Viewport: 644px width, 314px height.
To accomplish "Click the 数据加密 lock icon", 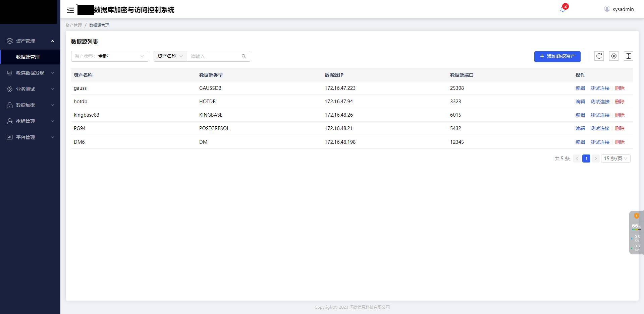I will [10, 105].
